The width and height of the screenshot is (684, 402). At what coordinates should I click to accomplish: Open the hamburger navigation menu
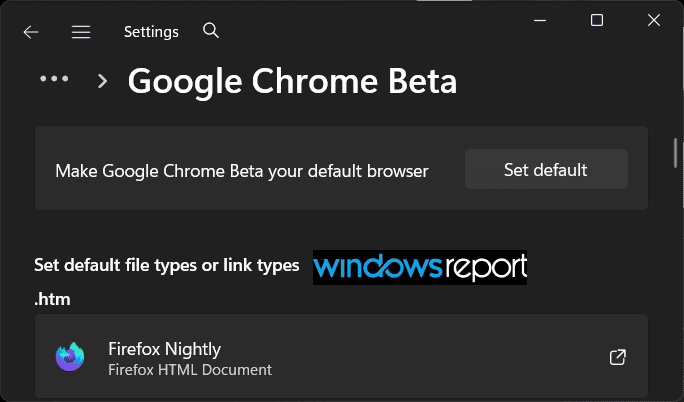[81, 32]
